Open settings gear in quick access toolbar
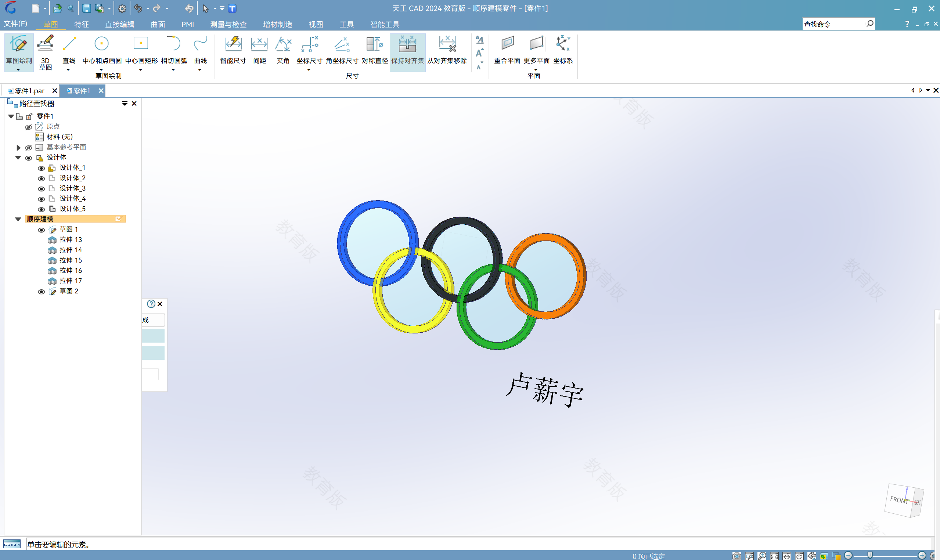940x560 pixels. [x=122, y=8]
